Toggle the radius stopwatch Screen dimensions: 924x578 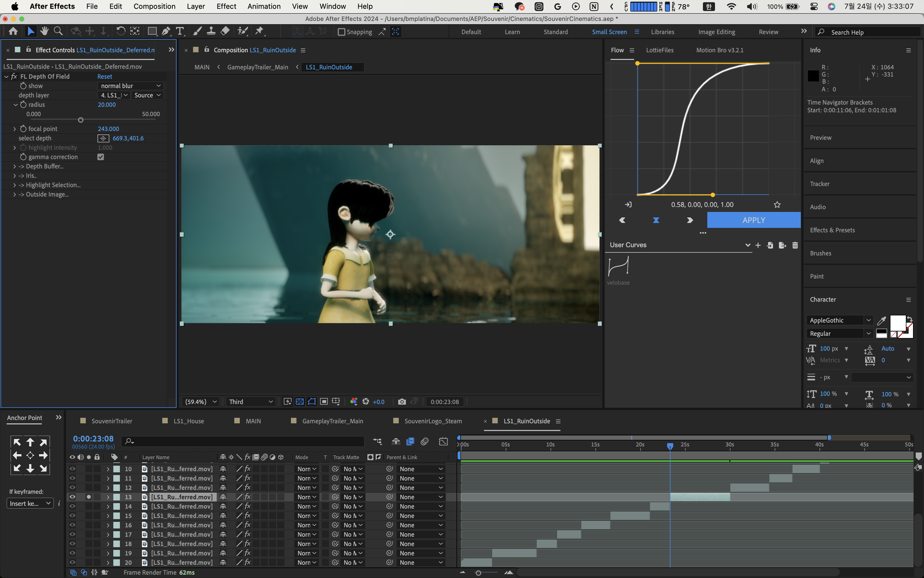pos(23,105)
